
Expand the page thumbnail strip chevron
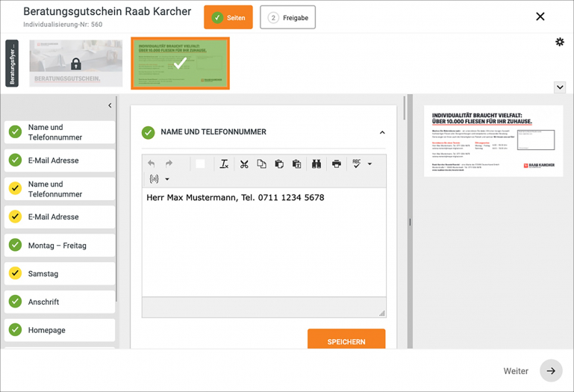coord(560,87)
